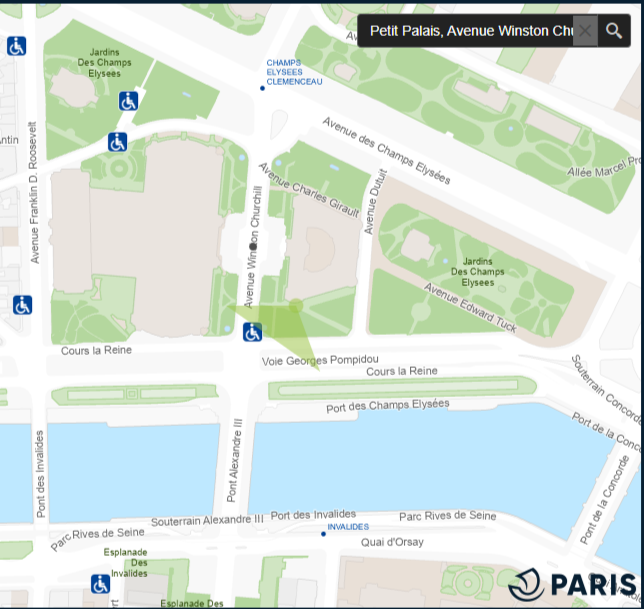Viewport: 644px width, 609px height.
Task: Select the Invalides station marker dot
Action: tap(323, 534)
